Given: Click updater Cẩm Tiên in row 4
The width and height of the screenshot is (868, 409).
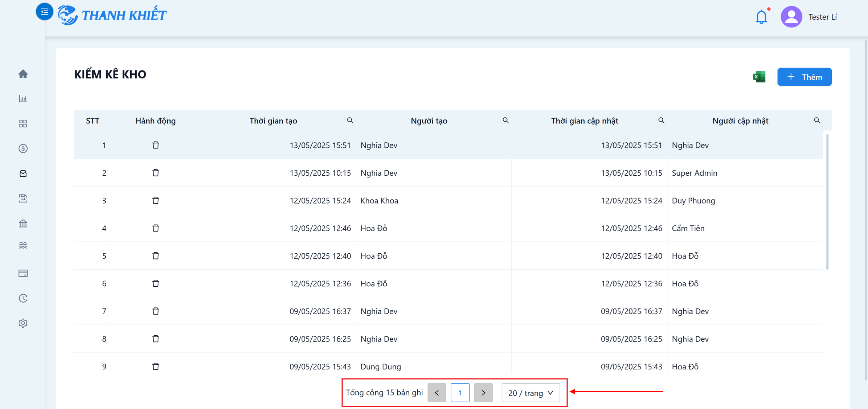Looking at the screenshot, I should pyautogui.click(x=688, y=228).
